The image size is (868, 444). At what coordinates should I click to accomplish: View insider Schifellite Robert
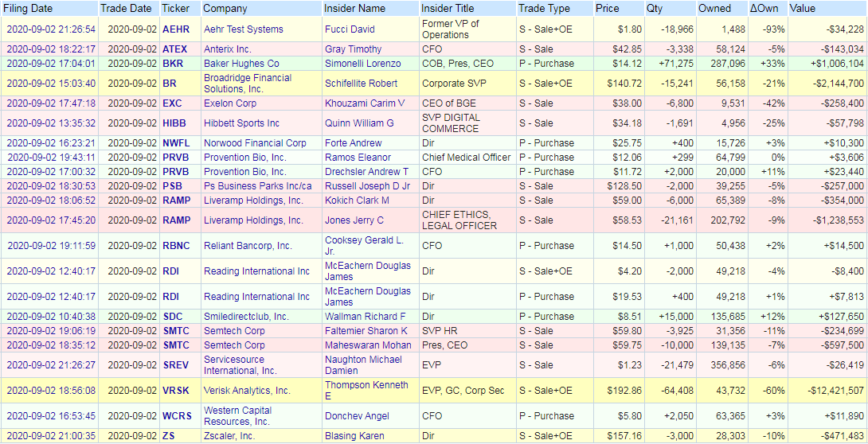(x=361, y=84)
